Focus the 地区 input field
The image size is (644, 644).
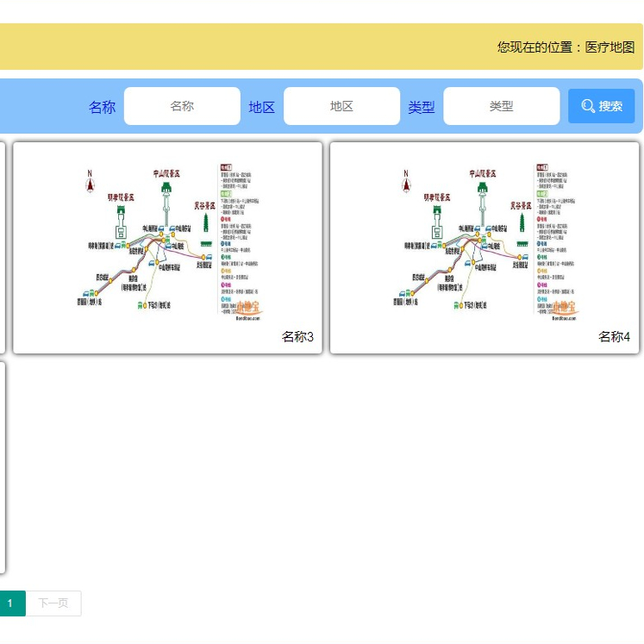[x=341, y=106]
